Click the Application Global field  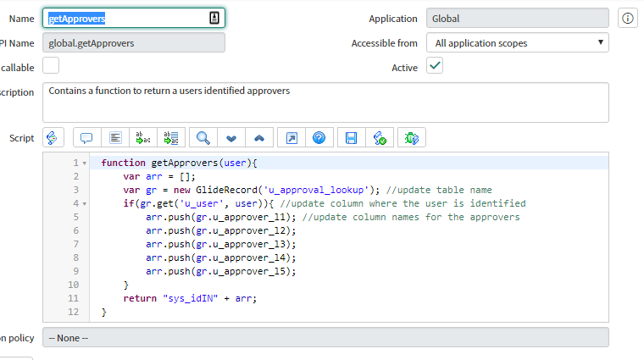click(x=518, y=18)
